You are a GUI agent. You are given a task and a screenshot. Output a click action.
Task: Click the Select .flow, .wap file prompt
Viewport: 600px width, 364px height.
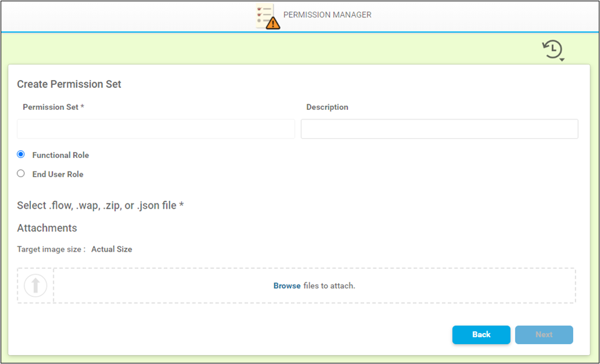coord(100,205)
